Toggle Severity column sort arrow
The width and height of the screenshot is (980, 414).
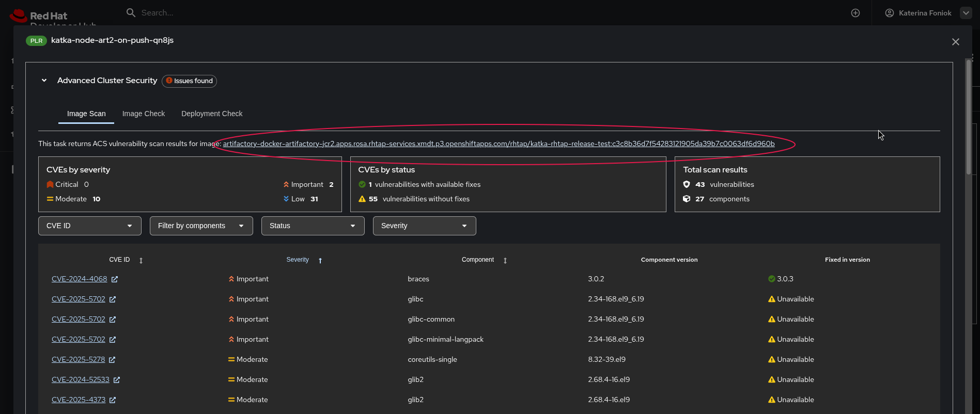pos(320,261)
